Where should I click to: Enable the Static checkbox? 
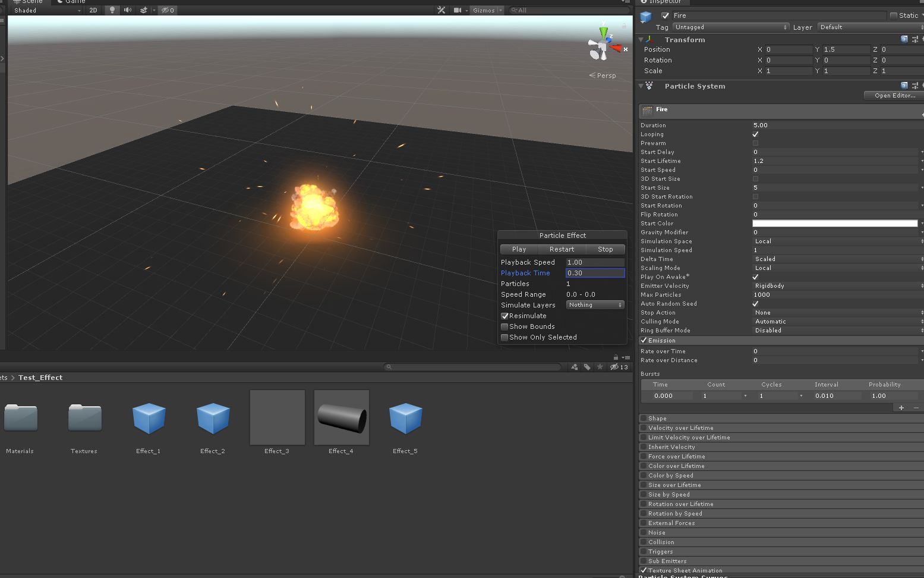893,15
